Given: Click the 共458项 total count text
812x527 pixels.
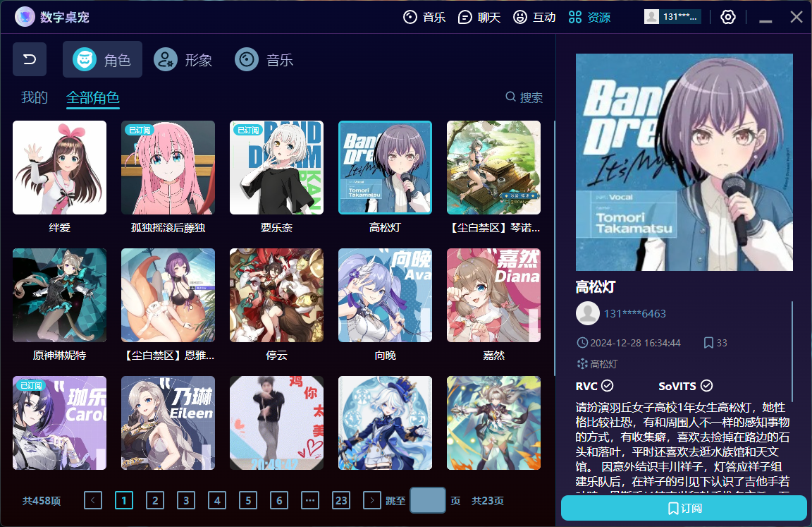Looking at the screenshot, I should point(42,501).
